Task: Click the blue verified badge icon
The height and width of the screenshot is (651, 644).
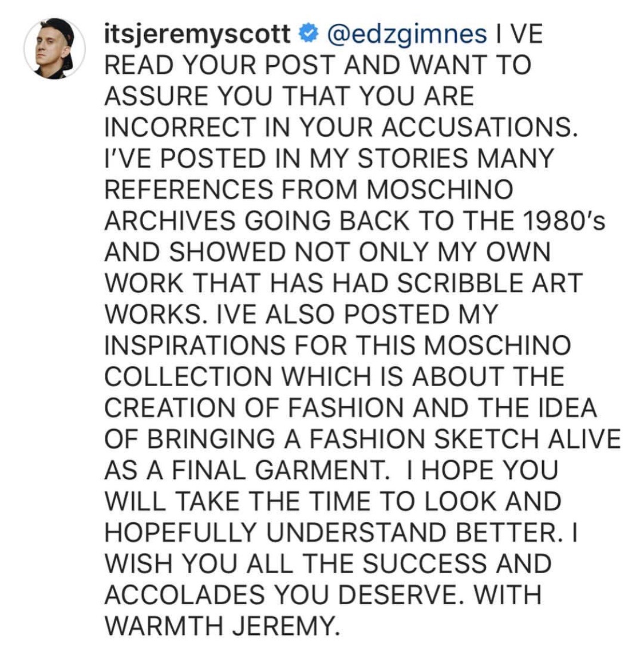Action: (309, 34)
